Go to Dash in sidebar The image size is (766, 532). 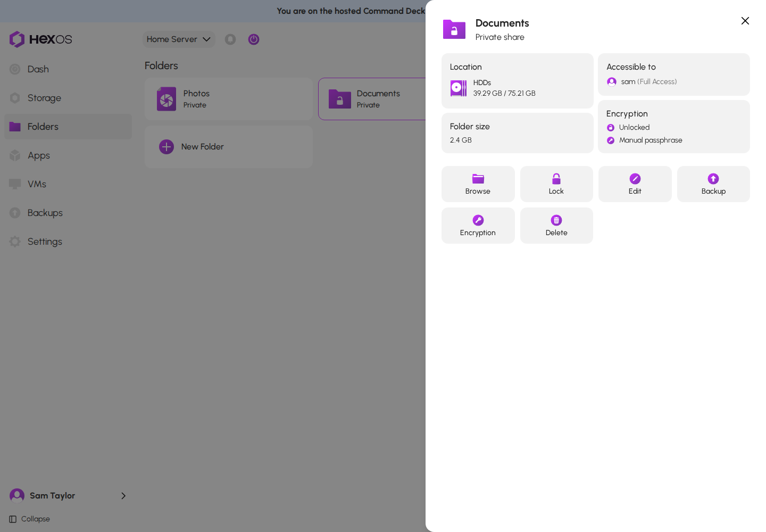68,69
